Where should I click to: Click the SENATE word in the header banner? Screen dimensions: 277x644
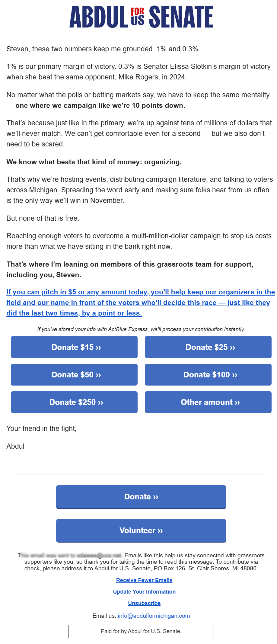tap(181, 17)
